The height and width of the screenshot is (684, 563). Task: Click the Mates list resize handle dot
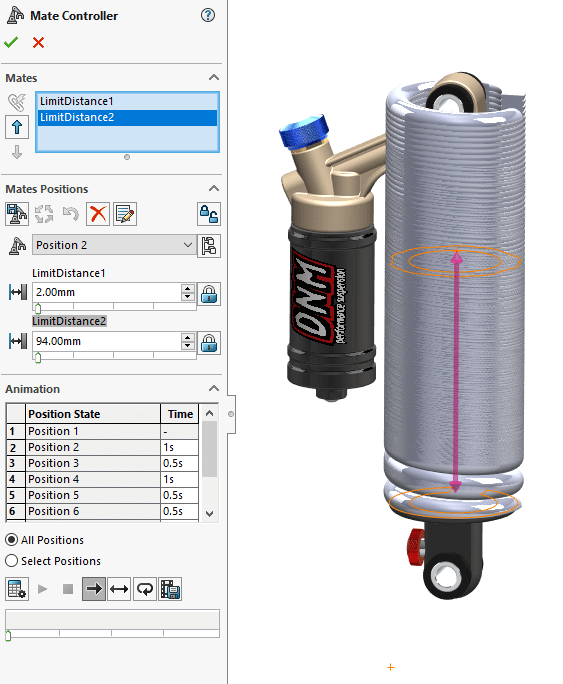click(x=127, y=157)
